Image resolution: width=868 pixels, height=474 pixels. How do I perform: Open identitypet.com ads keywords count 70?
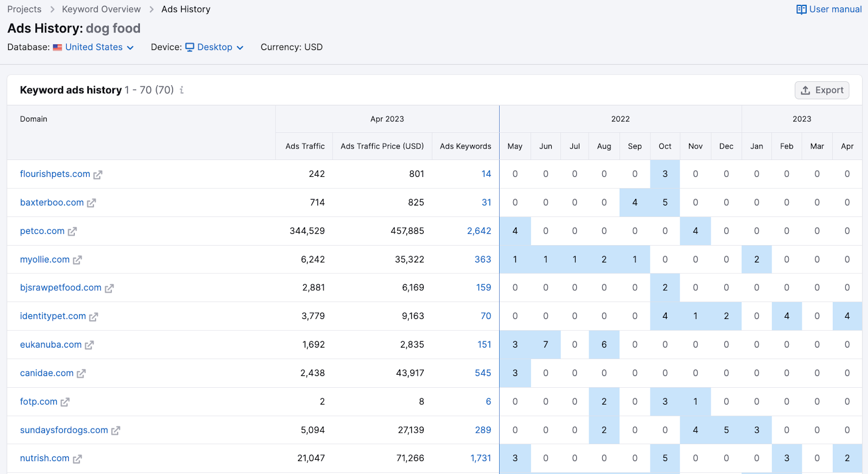486,316
